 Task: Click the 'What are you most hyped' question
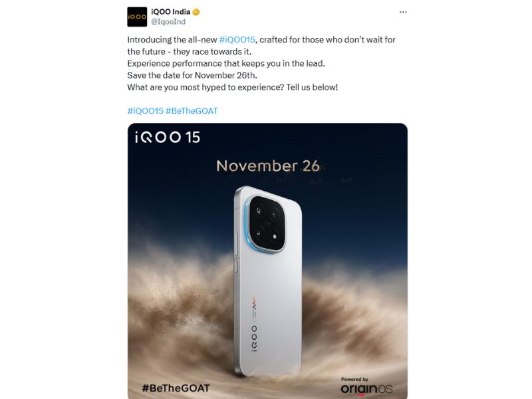232,87
